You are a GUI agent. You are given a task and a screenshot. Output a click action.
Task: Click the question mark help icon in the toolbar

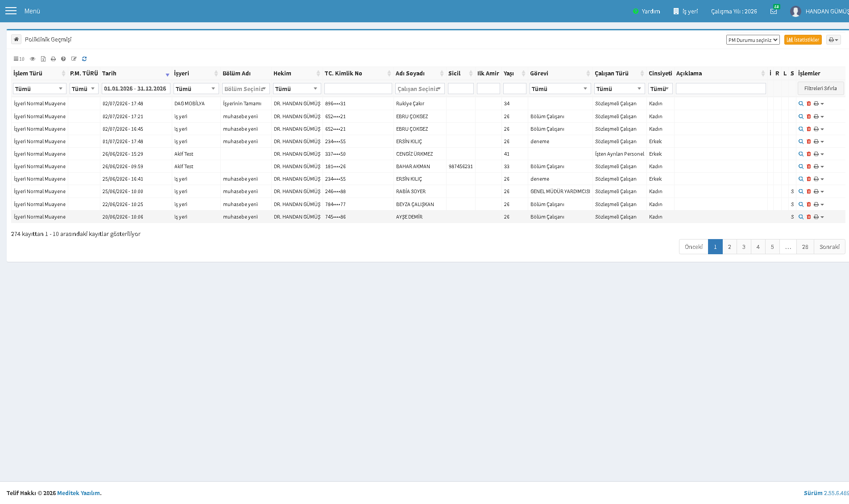(x=63, y=59)
